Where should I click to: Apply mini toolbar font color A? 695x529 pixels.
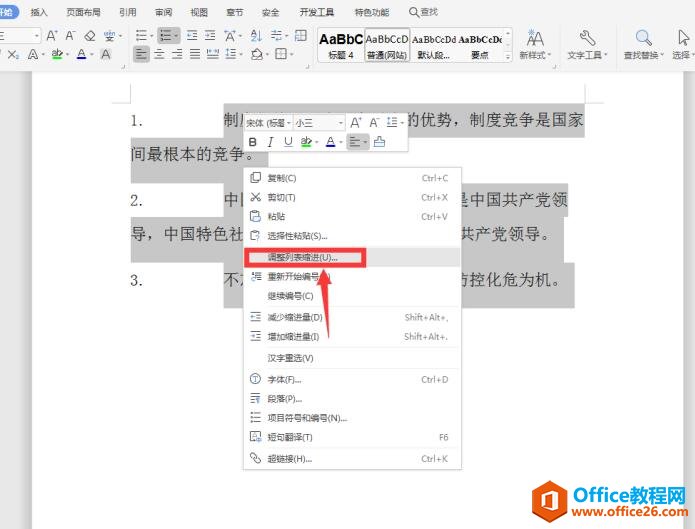coord(331,142)
